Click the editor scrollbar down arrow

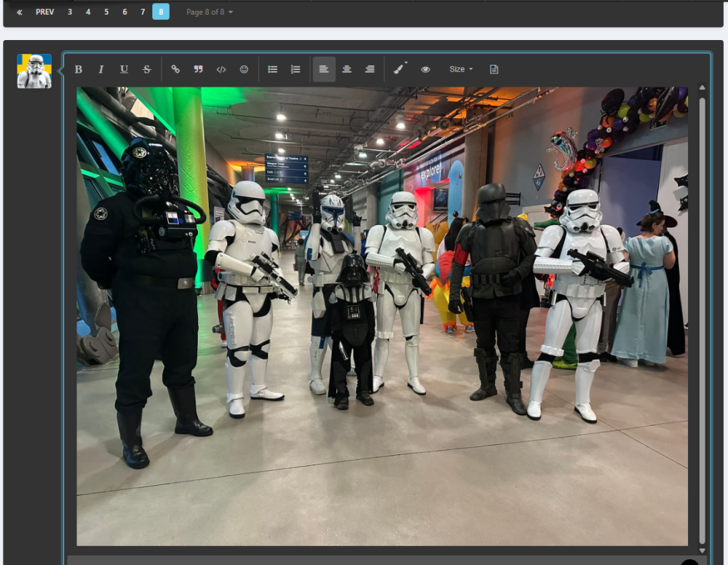(x=702, y=550)
